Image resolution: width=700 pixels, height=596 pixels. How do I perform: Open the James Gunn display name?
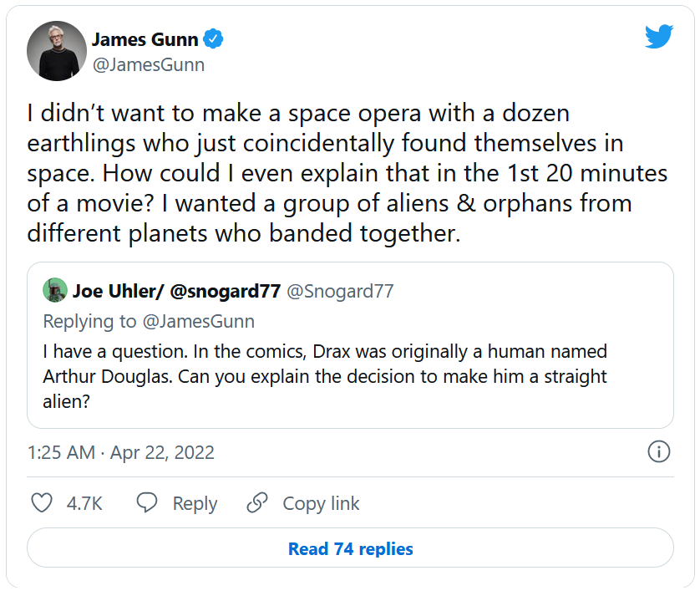(146, 38)
